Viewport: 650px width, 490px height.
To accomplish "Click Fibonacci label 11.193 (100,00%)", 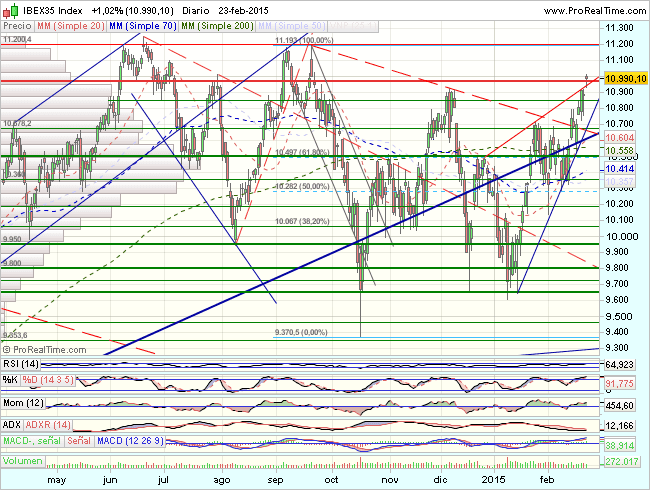I will [x=304, y=40].
